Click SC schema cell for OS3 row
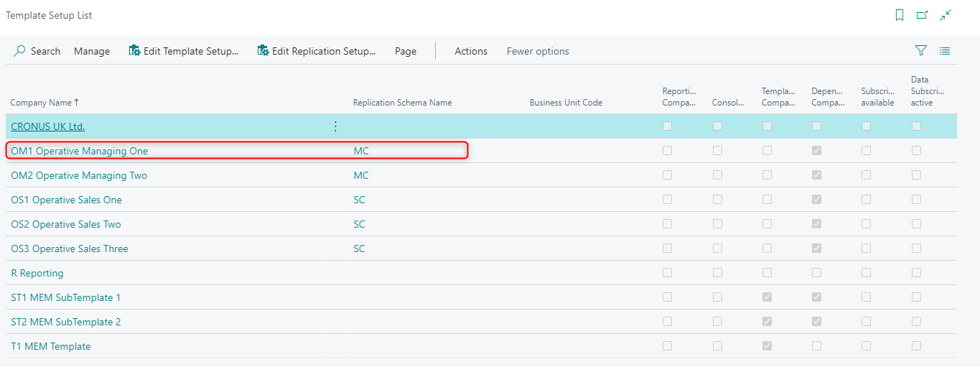This screenshot has width=980, height=367. (x=359, y=248)
